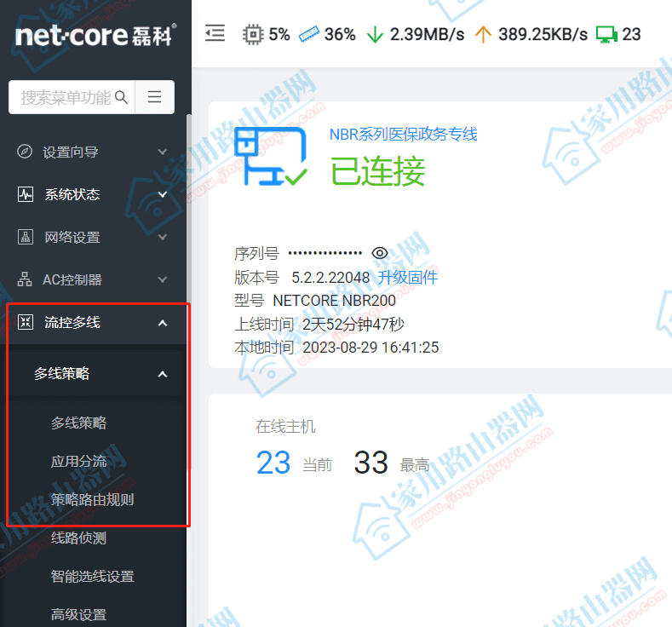Click the 36% memory usage value

340,34
